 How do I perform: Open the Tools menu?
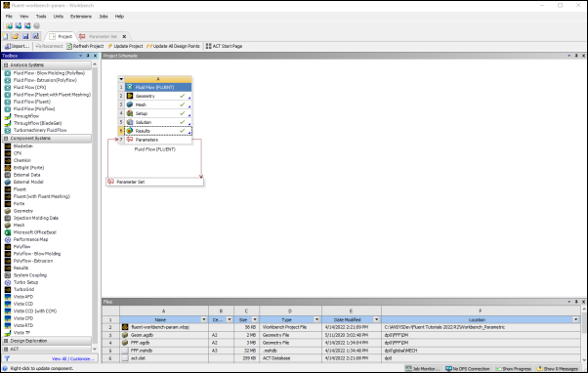pyautogui.click(x=41, y=17)
